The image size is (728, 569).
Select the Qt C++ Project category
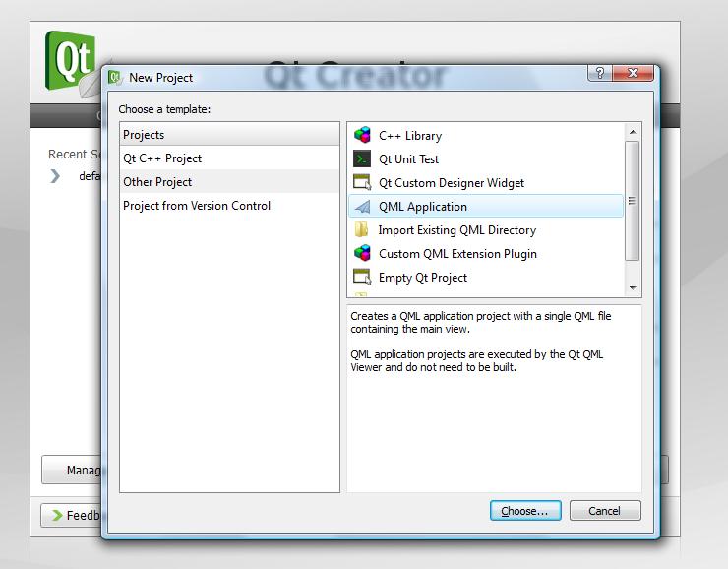(x=229, y=158)
